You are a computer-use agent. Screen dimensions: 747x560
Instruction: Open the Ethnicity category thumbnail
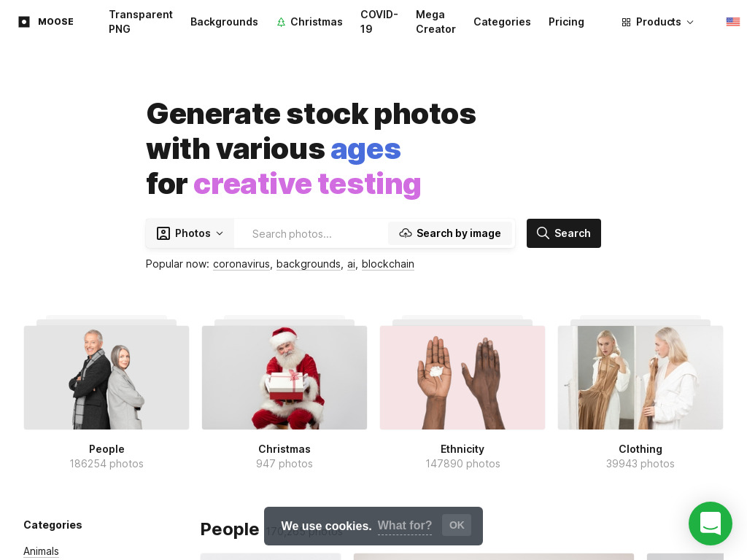pos(462,377)
